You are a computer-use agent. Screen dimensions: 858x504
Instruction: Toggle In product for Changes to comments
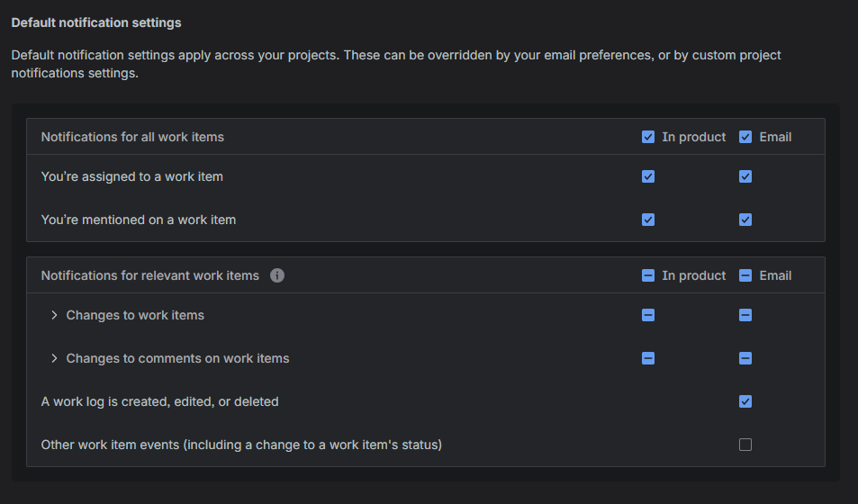(x=648, y=358)
